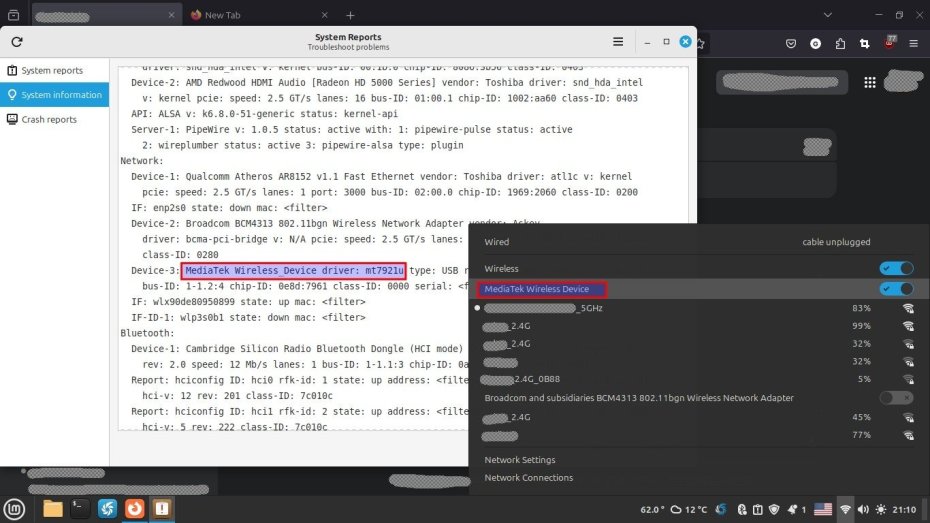The image size is (930, 523).
Task: Open the Firefox application menu
Action: [x=913, y=43]
